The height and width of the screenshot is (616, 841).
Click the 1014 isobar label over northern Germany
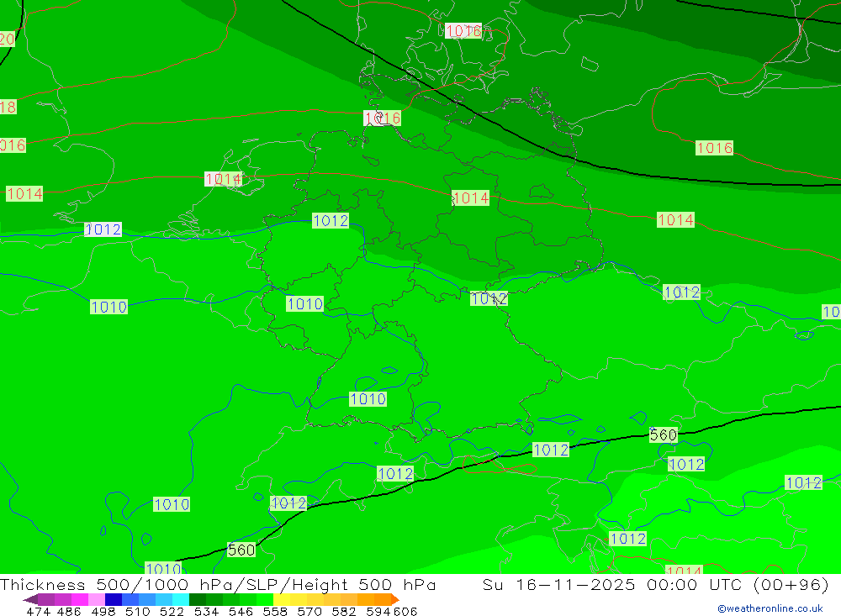pyautogui.click(x=470, y=198)
